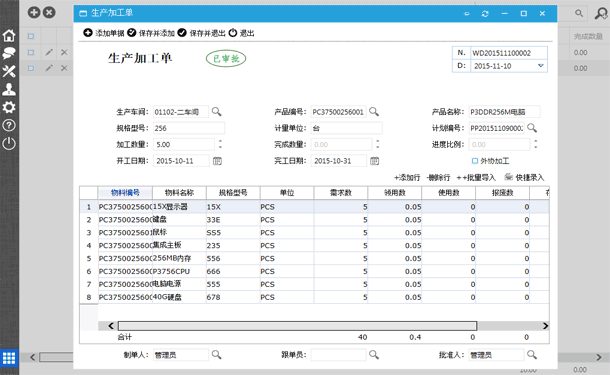Image resolution: width=610 pixels, height=375 pixels.
Task: Open calendar picker for 开工日期
Action: tap(217, 161)
